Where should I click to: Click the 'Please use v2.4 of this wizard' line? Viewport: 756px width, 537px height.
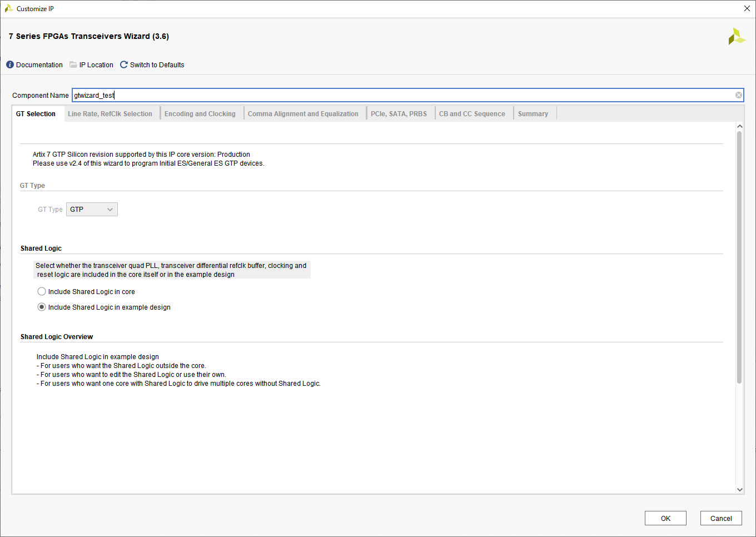(x=148, y=163)
